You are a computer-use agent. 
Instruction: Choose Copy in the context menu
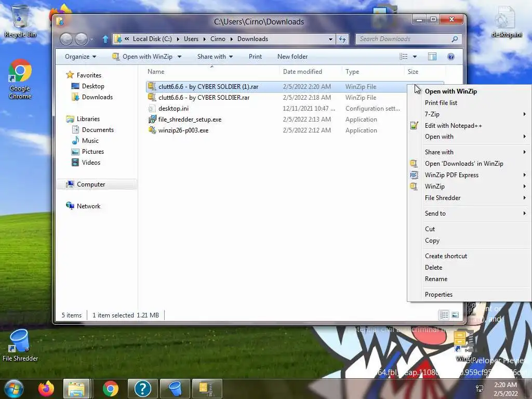pyautogui.click(x=432, y=241)
